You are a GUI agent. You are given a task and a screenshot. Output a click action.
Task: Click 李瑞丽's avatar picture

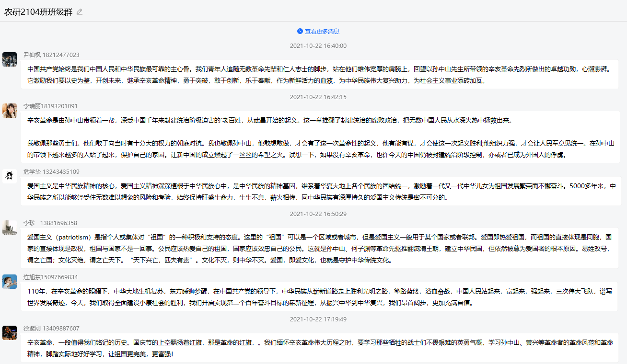tap(10, 111)
